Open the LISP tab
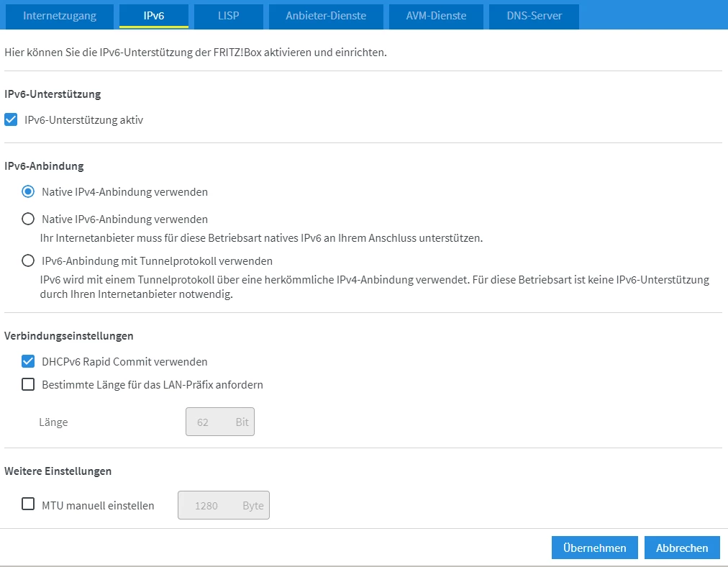This screenshot has height=567, width=728. click(229, 16)
